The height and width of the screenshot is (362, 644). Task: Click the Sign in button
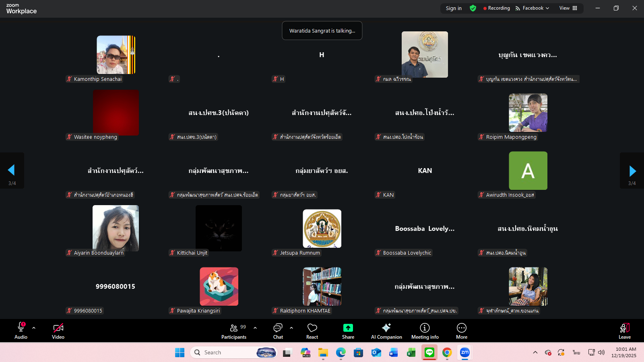[x=454, y=8]
